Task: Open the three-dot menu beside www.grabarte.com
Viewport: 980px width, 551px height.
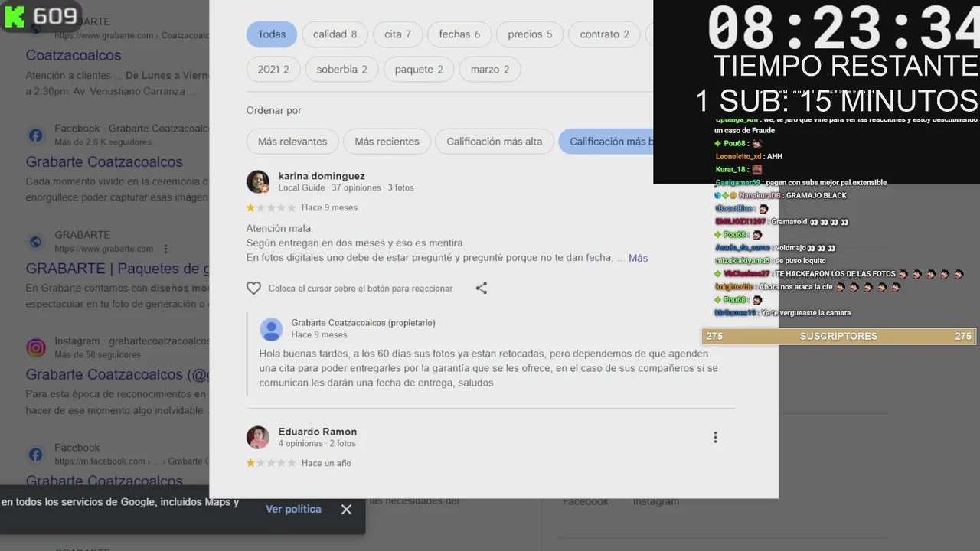Action: coord(166,249)
